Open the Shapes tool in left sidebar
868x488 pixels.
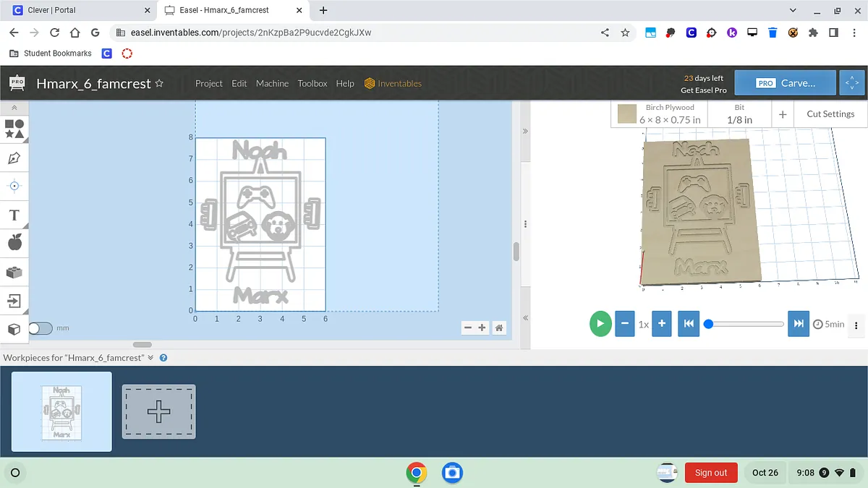tap(14, 129)
